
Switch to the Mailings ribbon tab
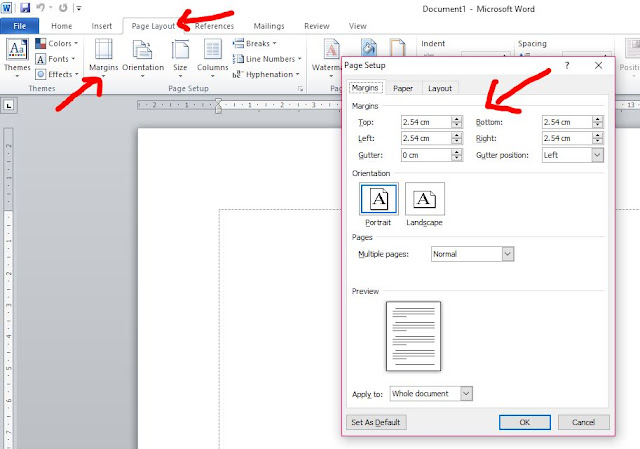click(269, 26)
